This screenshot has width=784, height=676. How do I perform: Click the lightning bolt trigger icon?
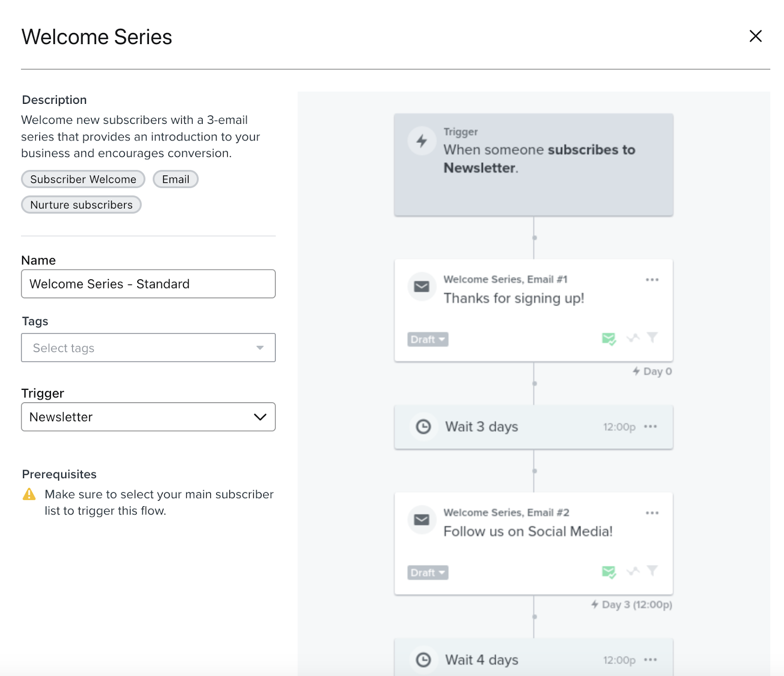coord(422,141)
